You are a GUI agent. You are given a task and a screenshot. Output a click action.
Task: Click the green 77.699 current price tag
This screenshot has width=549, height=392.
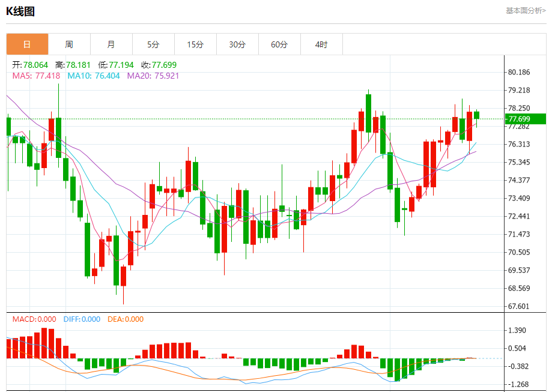coord(526,119)
